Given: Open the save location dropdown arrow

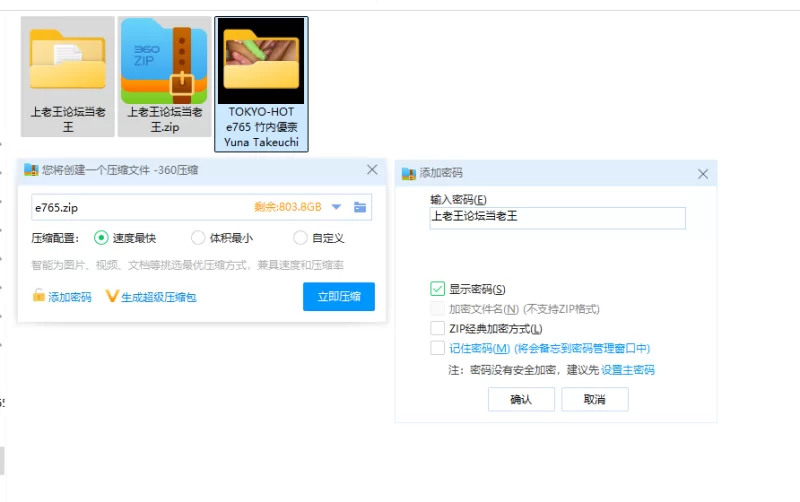Looking at the screenshot, I should point(336,207).
